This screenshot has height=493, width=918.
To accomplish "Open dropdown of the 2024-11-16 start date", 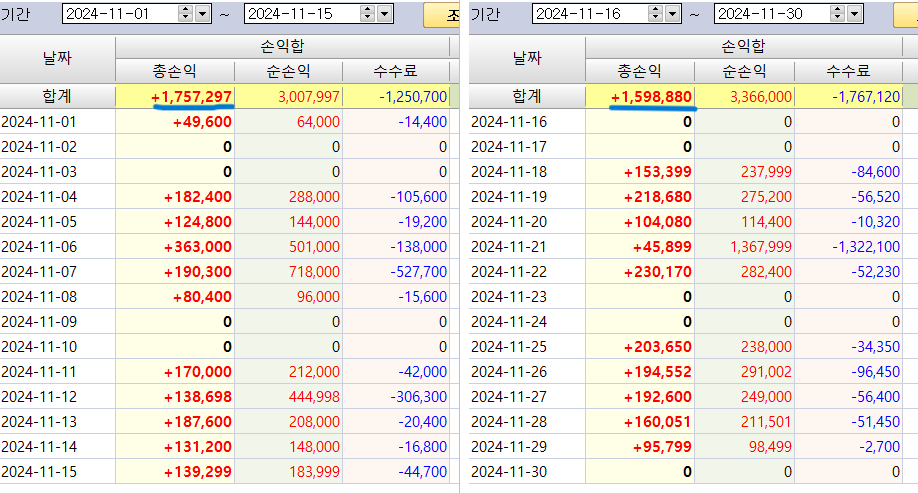I will tap(672, 13).
